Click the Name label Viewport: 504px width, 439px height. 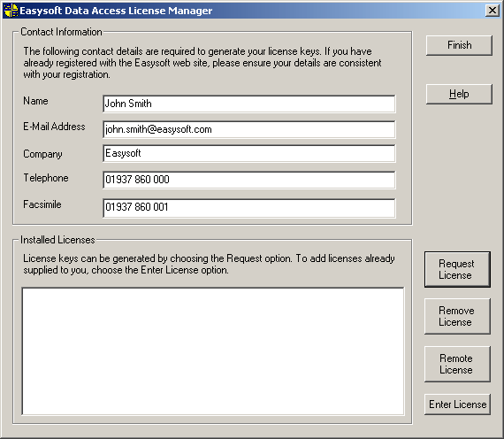tap(35, 101)
